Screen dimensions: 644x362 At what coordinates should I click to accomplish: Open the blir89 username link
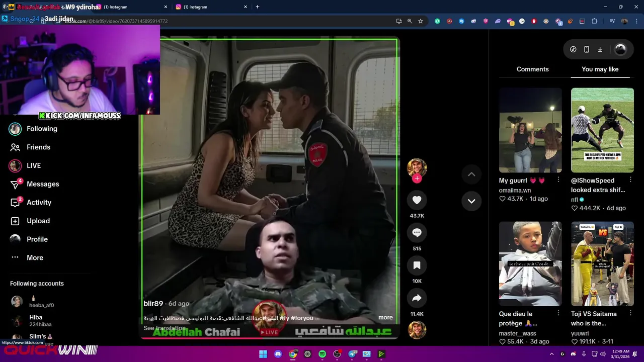point(153,304)
